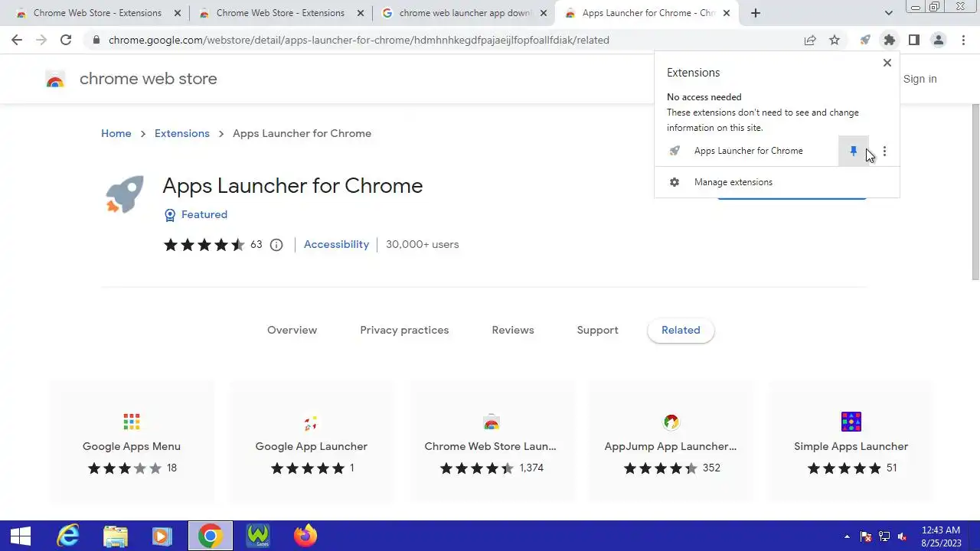Click the volume icon in system tray
Screen dimensions: 980x551
tap(903, 536)
